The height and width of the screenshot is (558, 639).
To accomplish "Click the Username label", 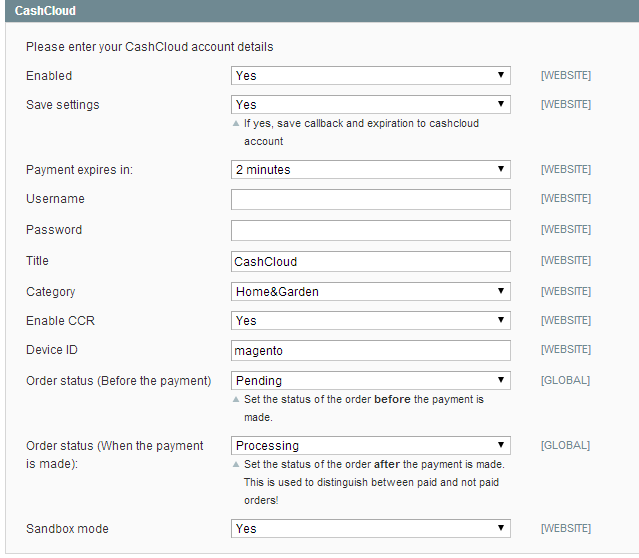I will (x=55, y=198).
